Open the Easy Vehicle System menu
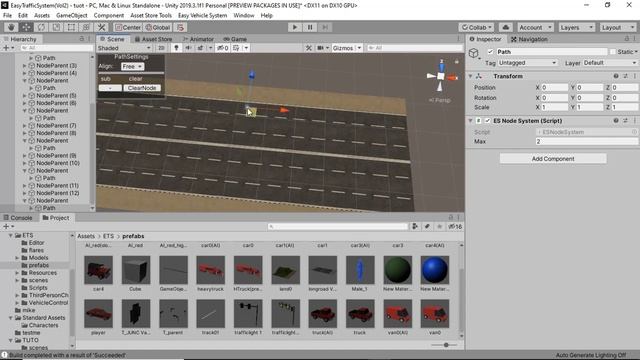The image size is (640, 360). pos(202,16)
